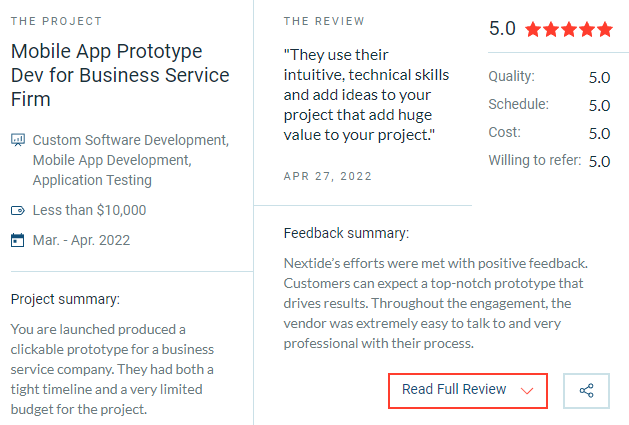Click the calendar date icon
This screenshot has height=425, width=629.
(x=17, y=240)
